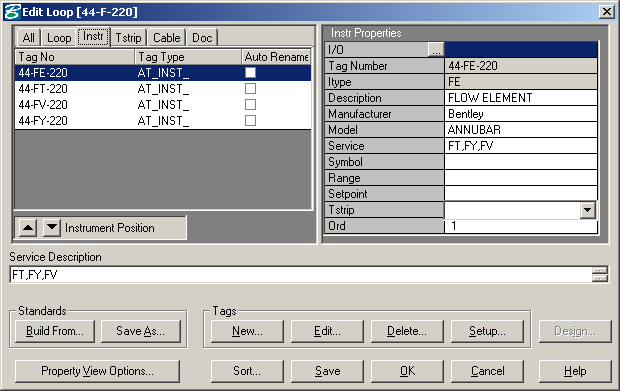Click the Manufacturer value field Bentley
Screen dimensions: 620x391
tap(521, 114)
